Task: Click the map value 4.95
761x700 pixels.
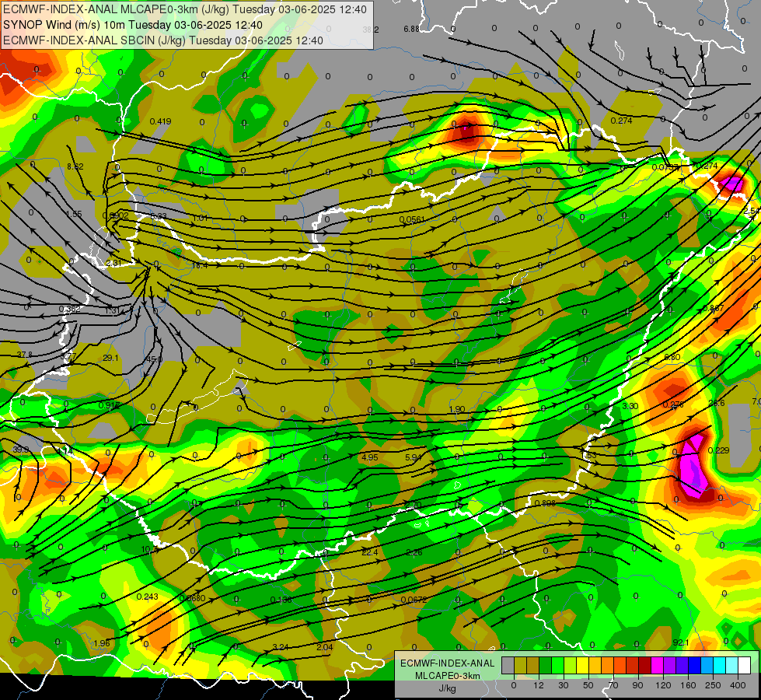Action: pyautogui.click(x=370, y=457)
